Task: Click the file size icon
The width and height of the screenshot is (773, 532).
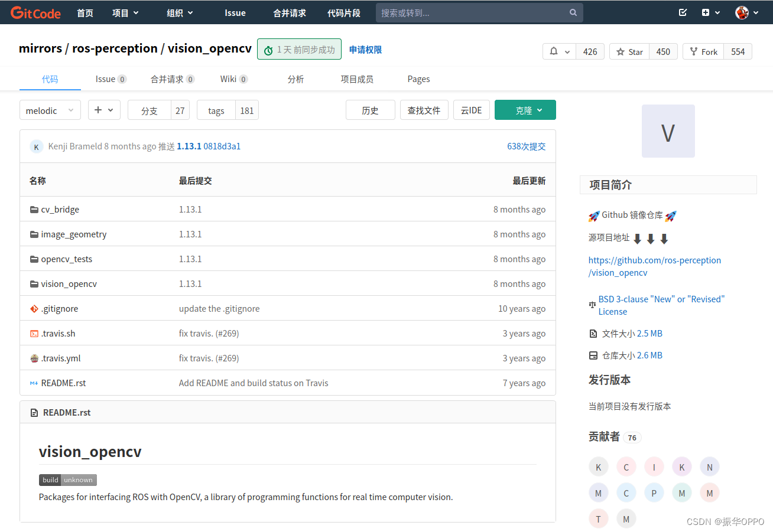Action: coord(593,334)
